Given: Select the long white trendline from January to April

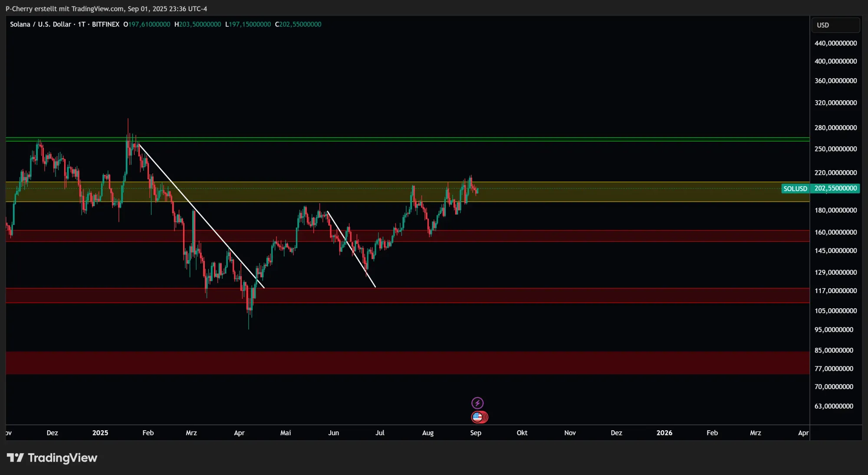Looking at the screenshot, I should coord(201,216).
